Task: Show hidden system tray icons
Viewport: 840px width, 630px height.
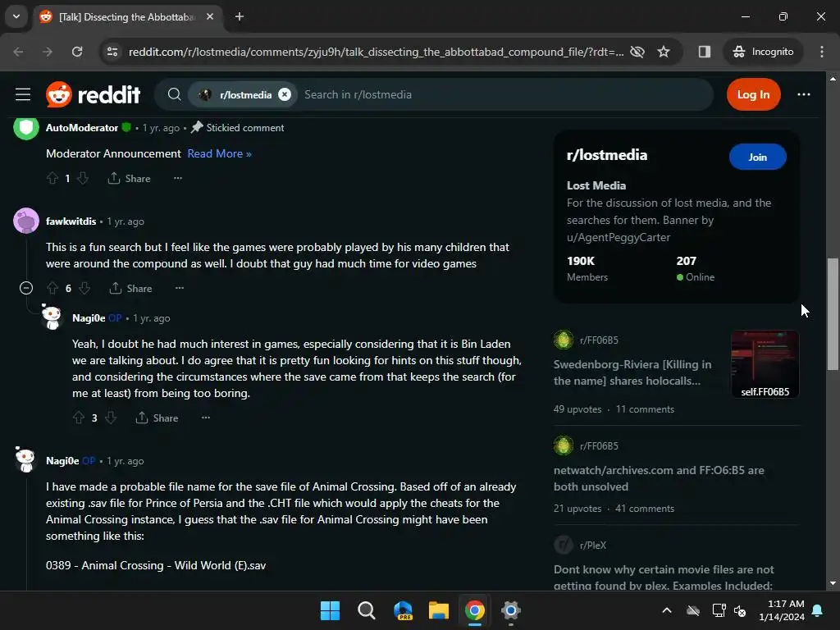Action: (666, 610)
